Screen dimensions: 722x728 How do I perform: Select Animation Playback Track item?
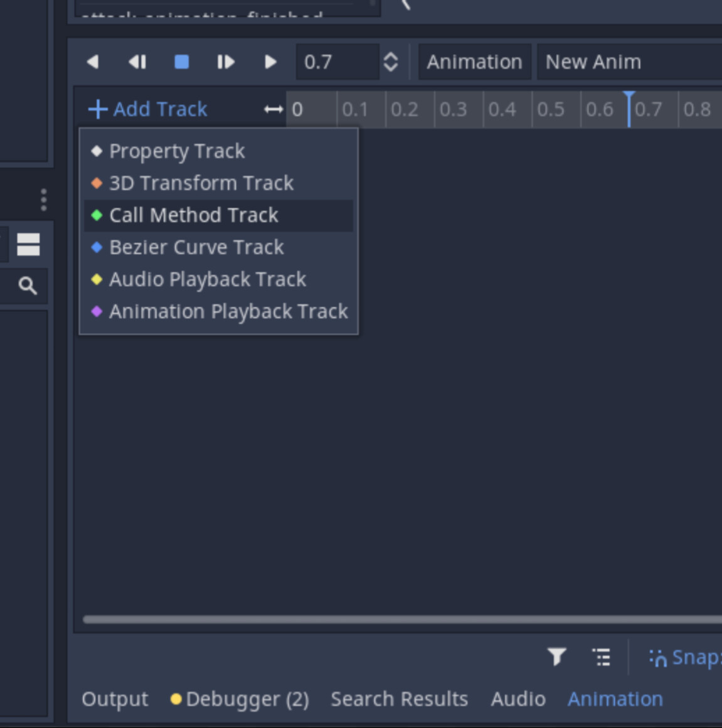(228, 311)
